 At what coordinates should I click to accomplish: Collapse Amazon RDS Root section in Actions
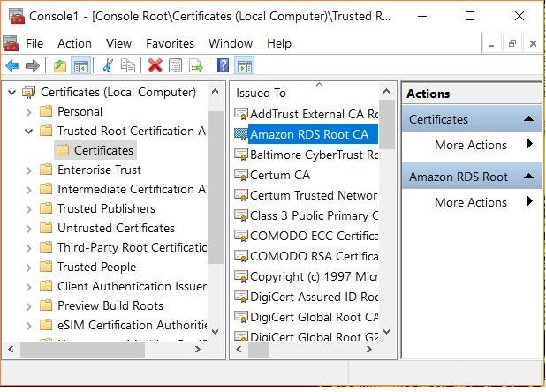point(528,176)
